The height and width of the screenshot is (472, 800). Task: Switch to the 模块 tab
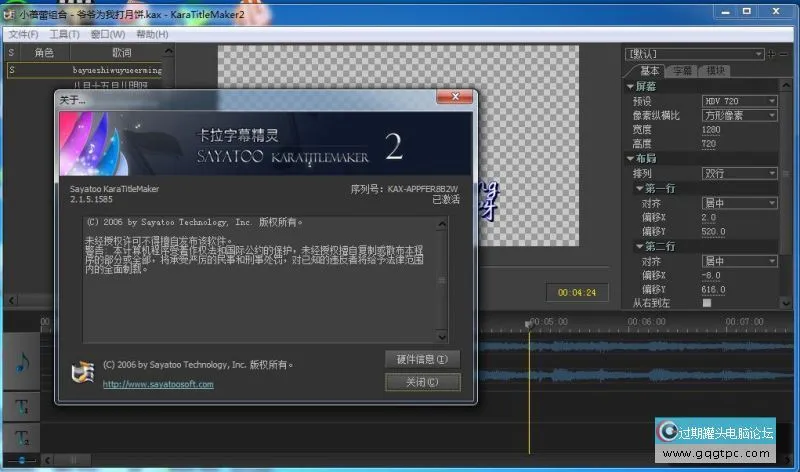715,71
